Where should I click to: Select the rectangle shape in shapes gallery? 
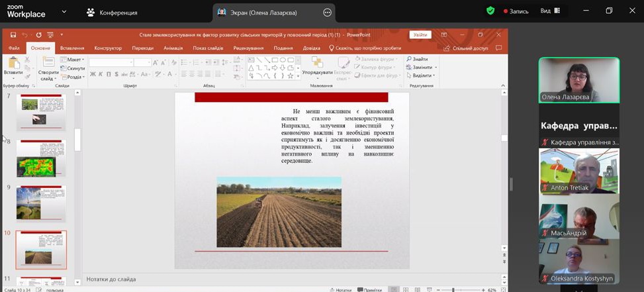point(275,60)
